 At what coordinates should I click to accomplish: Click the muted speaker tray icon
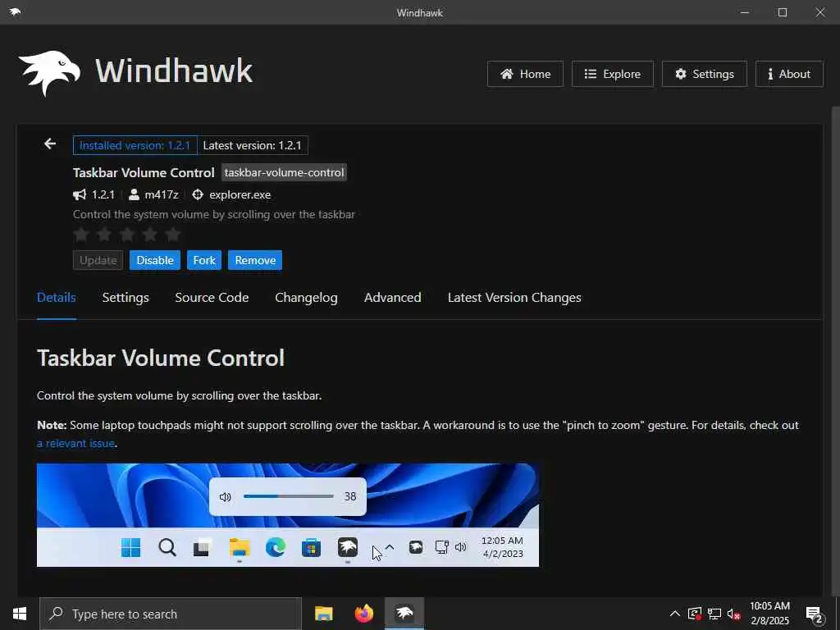733,614
